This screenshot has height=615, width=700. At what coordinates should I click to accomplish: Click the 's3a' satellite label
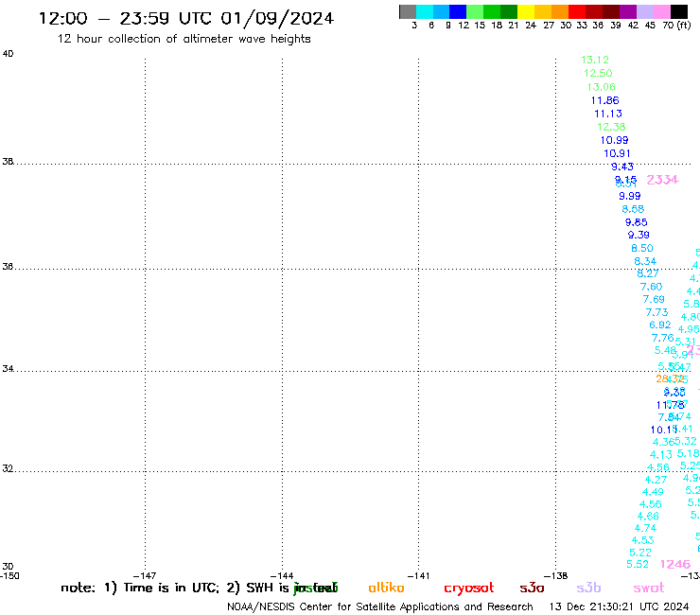pos(532,588)
